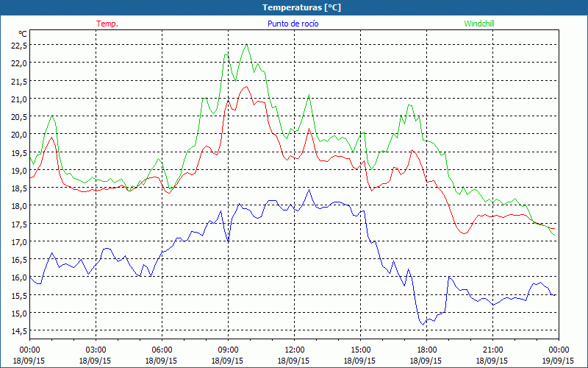
Task: Click the 21,5 y-axis value
Action: pos(19,81)
